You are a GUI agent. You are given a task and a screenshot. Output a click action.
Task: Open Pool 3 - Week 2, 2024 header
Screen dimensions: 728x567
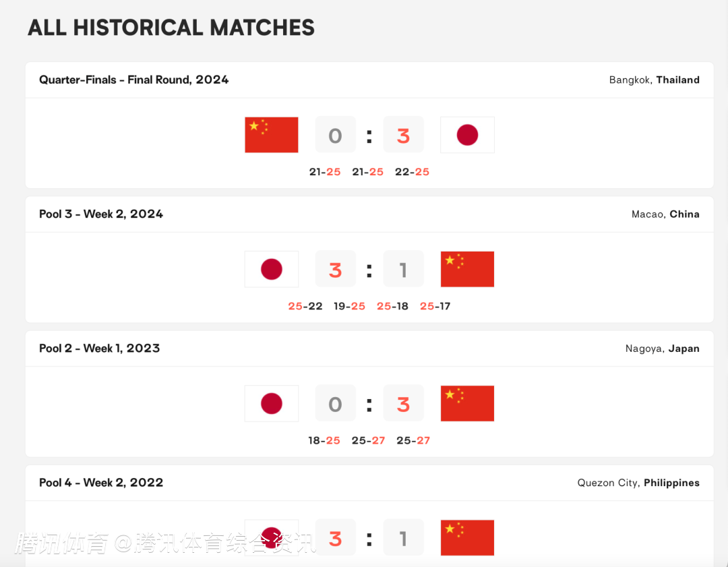[101, 214]
